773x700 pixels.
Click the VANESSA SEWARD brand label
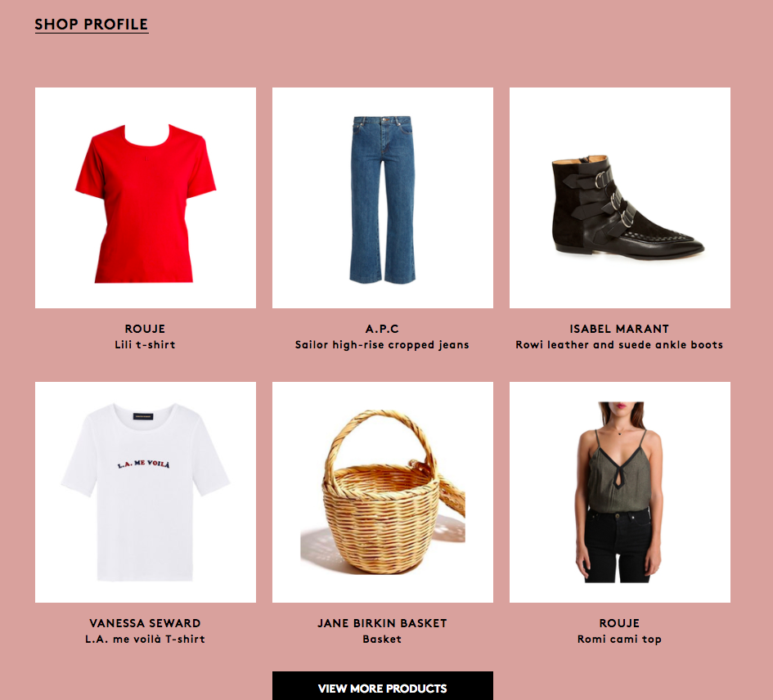pyautogui.click(x=145, y=623)
